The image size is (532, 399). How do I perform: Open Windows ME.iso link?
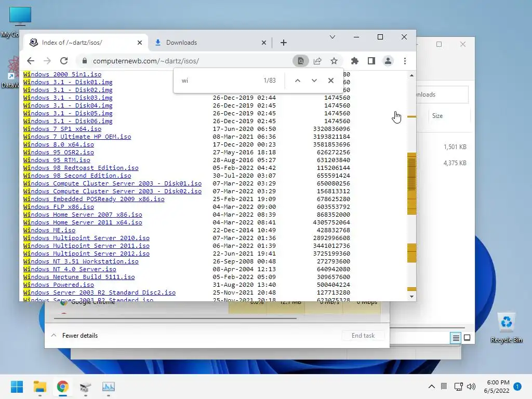pyautogui.click(x=49, y=230)
